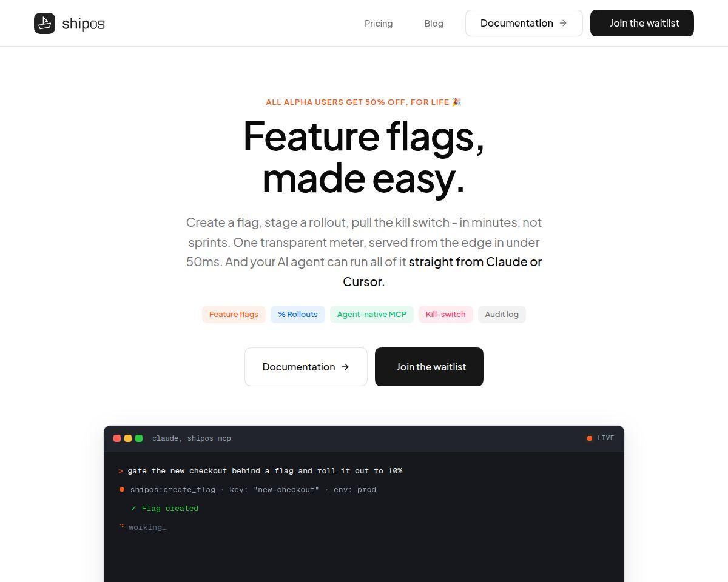Join the waitlist from the top navigation

pos(642,23)
